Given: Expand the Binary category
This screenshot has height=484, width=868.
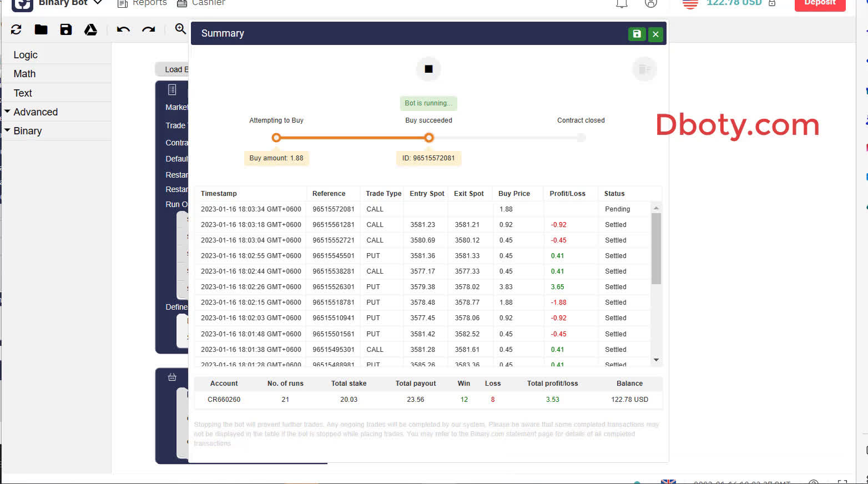Looking at the screenshot, I should (x=27, y=131).
